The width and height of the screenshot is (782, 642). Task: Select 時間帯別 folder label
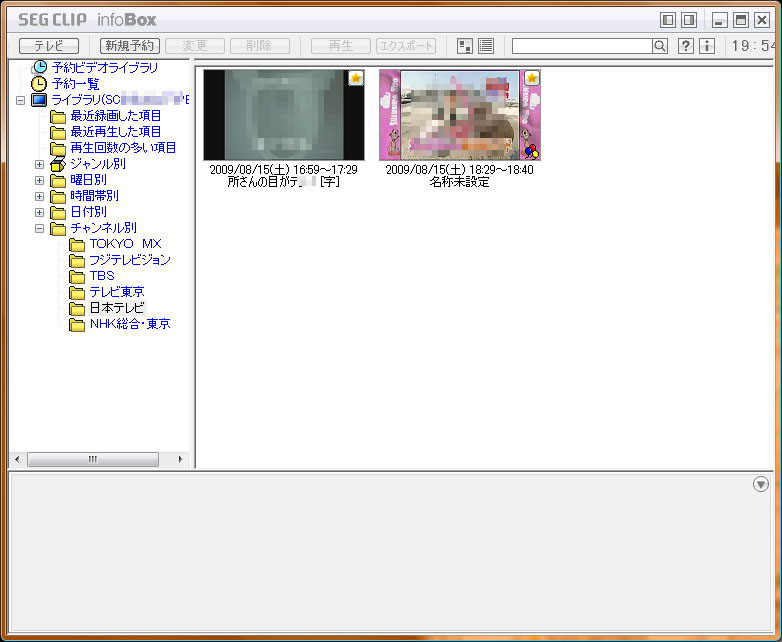95,196
